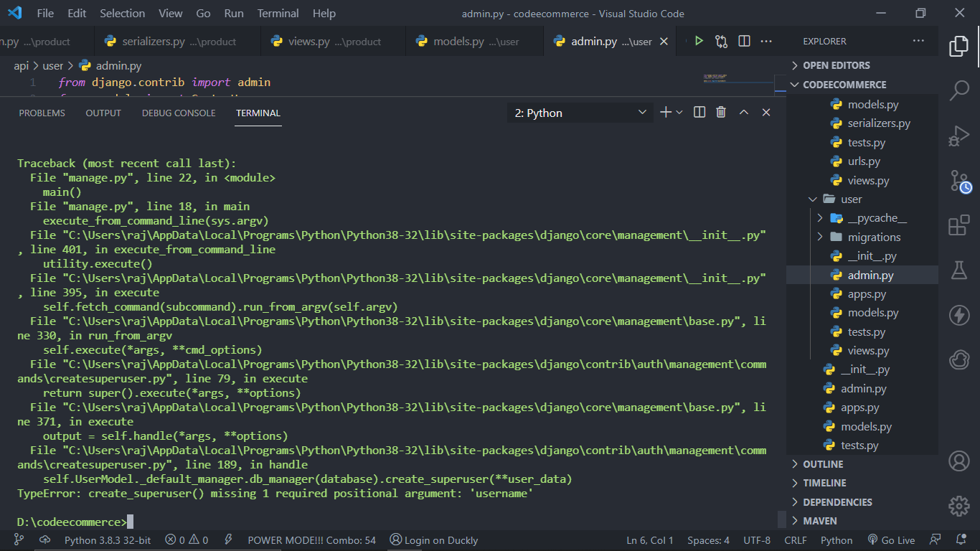The width and height of the screenshot is (980, 551).
Task: Open the 2: Python terminal selector dropdown
Action: point(580,113)
